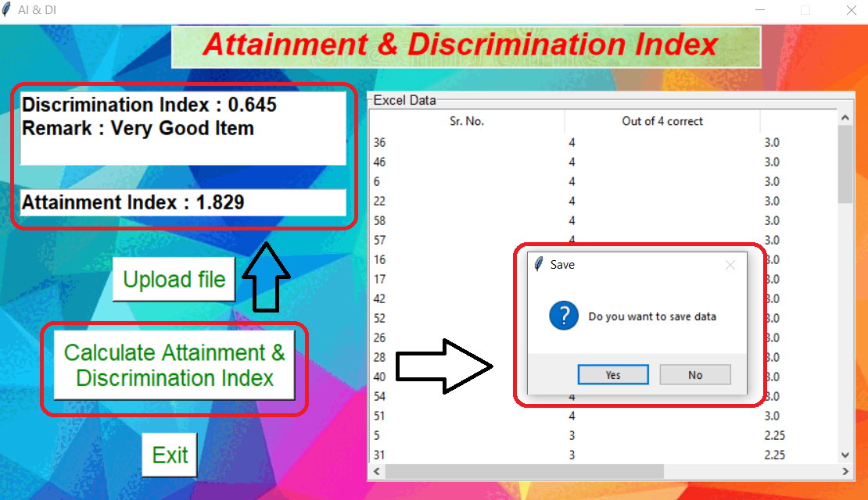Click the vertical scrollbar thumb
Image resolution: width=868 pixels, height=500 pixels.
[x=845, y=164]
